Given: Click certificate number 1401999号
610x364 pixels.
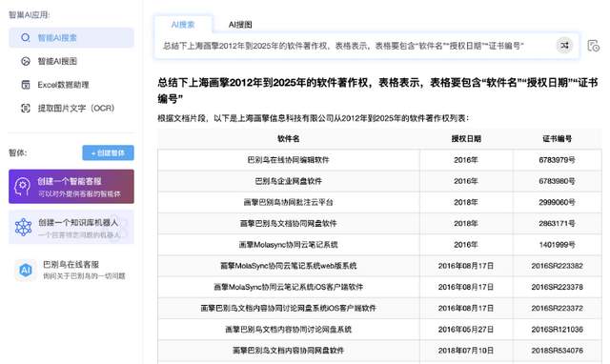Looking at the screenshot, I should [x=557, y=245].
